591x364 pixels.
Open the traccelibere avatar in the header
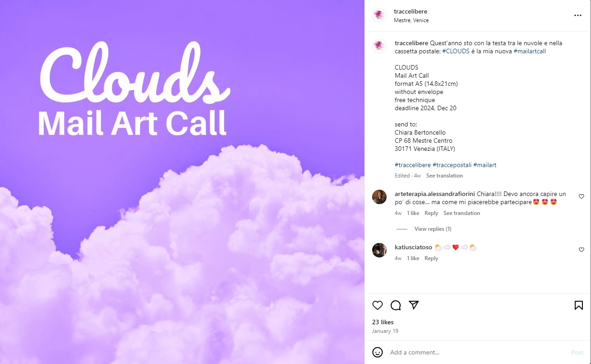point(379,15)
